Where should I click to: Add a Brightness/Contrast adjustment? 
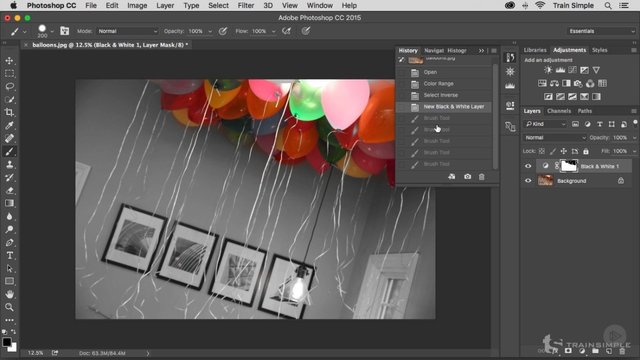(x=548, y=70)
